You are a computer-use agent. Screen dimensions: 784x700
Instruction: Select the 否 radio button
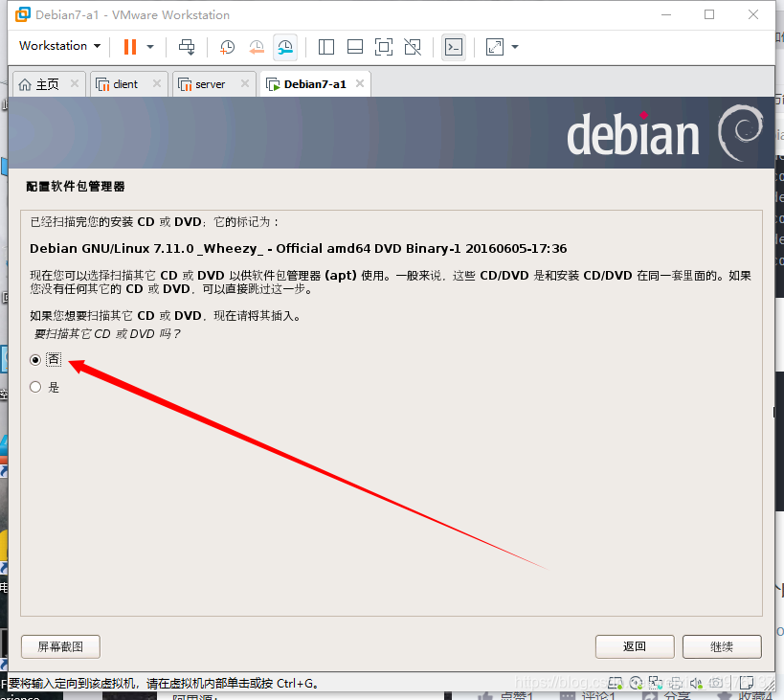tap(35, 360)
